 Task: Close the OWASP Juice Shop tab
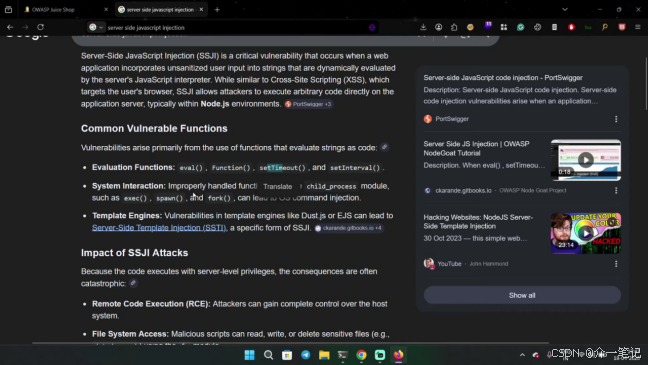pos(106,10)
